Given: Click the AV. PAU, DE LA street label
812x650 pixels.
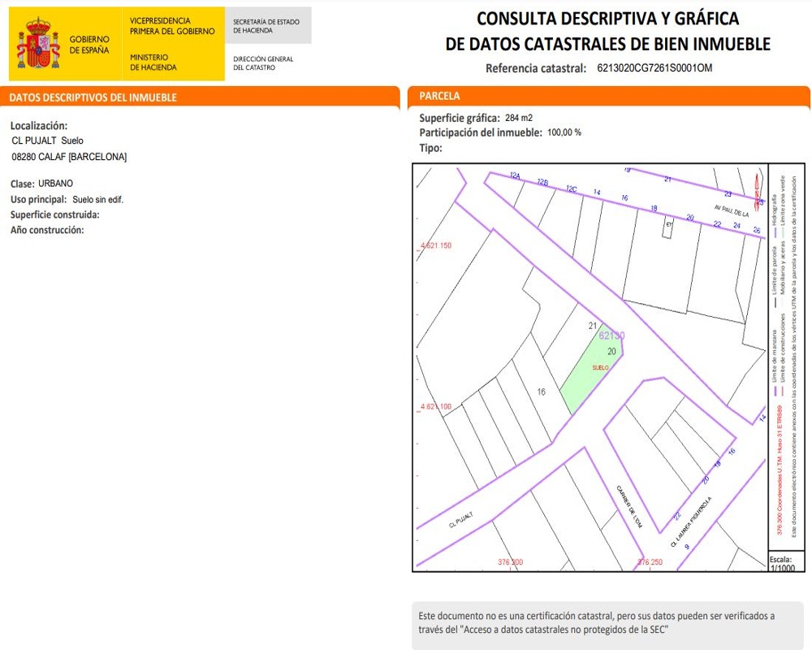Looking at the screenshot, I should (732, 210).
